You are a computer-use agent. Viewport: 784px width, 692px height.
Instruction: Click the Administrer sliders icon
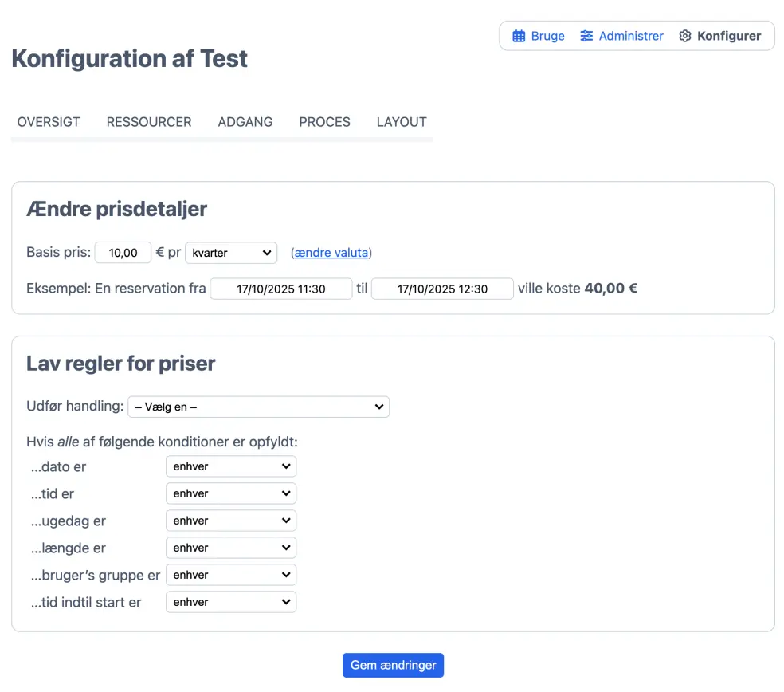586,36
